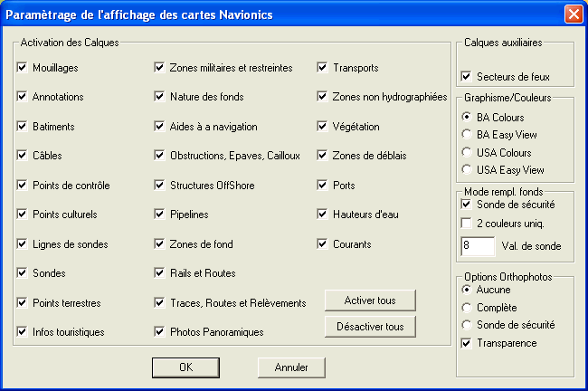Screen dimensions: 588x391
Task: Toggle Hauteurs d'eau checkbox
Action: [x=322, y=214]
